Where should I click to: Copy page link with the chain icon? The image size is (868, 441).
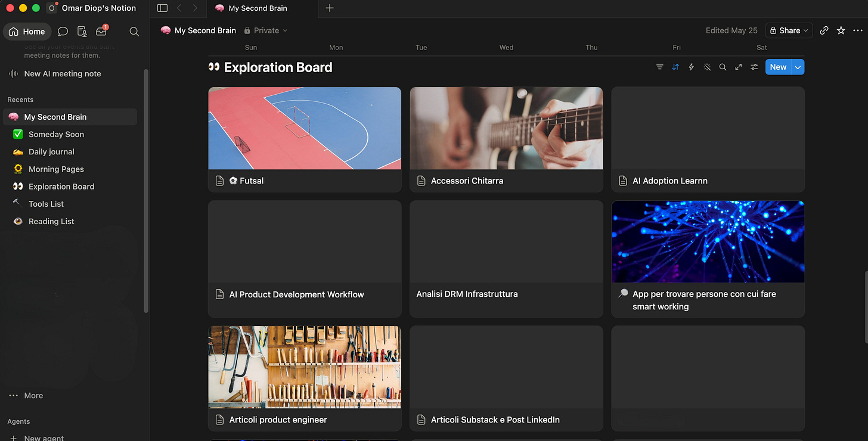[824, 30]
